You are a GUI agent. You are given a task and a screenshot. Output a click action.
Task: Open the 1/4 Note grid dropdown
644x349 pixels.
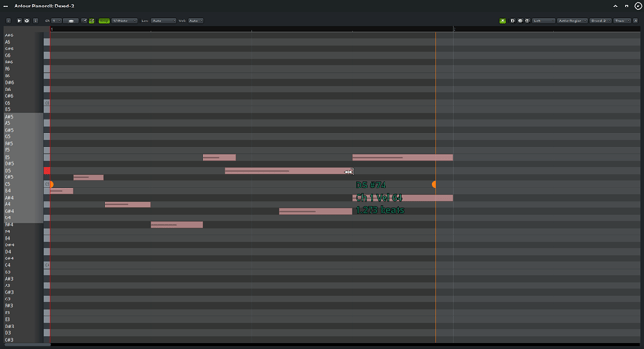coord(124,21)
